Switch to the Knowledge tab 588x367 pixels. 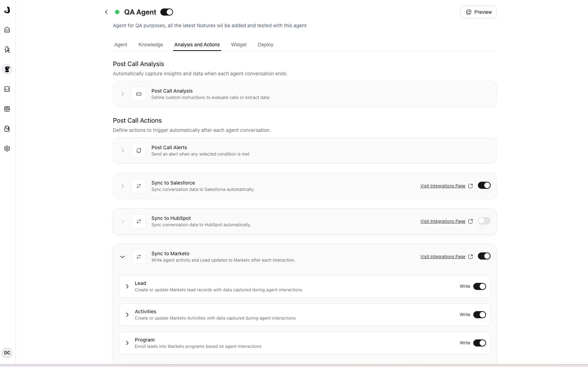[x=151, y=45]
